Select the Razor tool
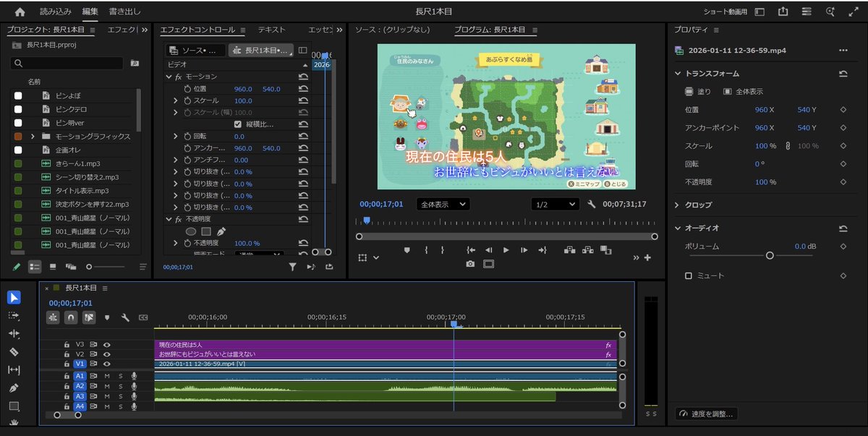The height and width of the screenshot is (436, 868). pos(14,352)
